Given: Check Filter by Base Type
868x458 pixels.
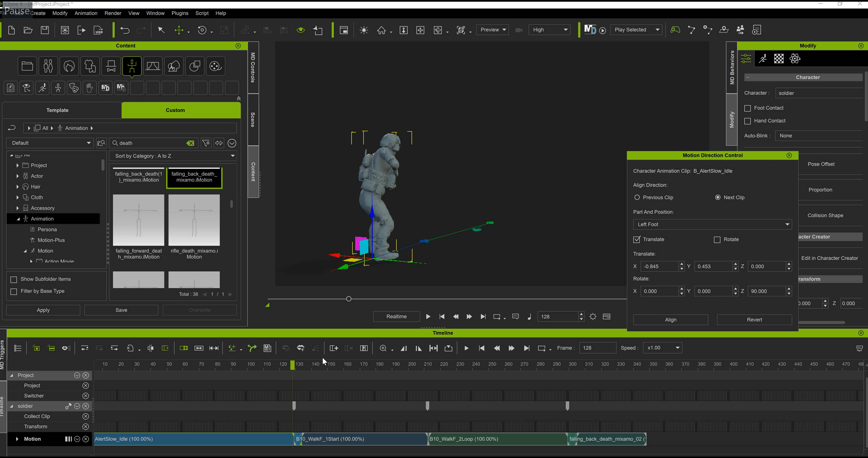Looking at the screenshot, I should point(14,292).
